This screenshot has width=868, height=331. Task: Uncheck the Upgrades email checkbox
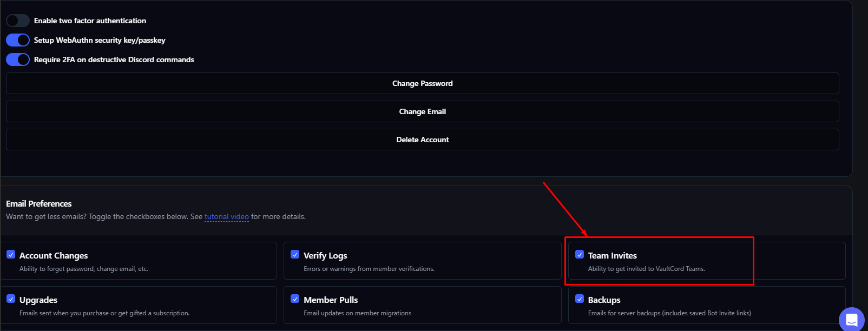pos(11,299)
